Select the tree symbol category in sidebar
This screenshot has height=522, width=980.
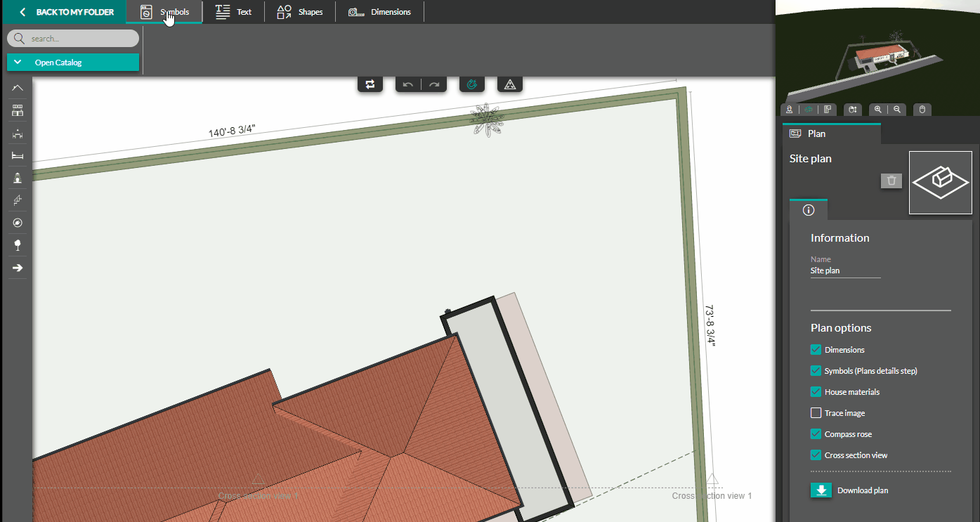17,244
